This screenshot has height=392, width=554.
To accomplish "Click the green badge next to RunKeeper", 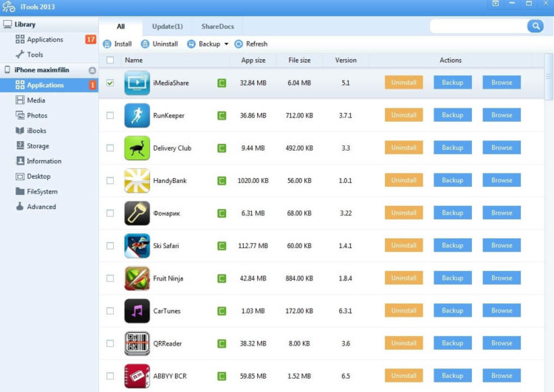I will (x=222, y=115).
